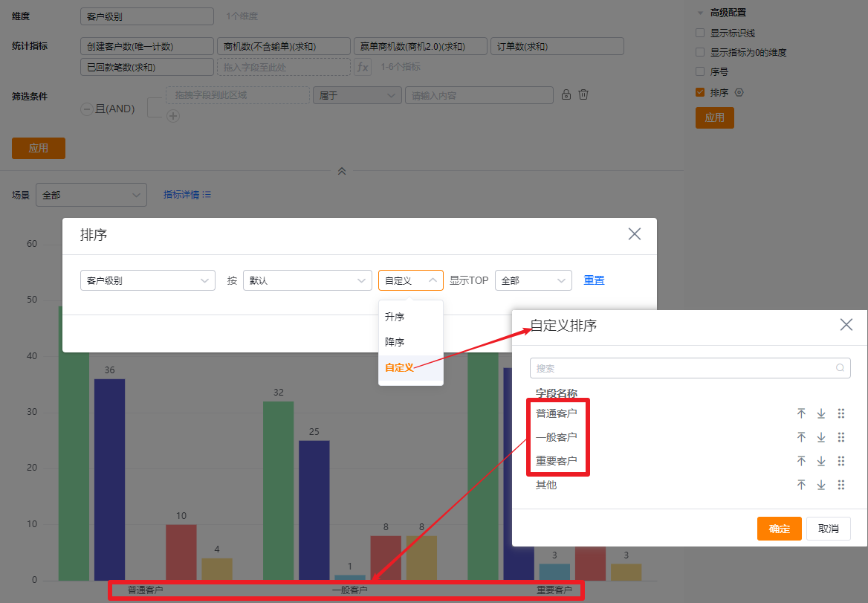This screenshot has width=868, height=603.
Task: Grab drag handle of 普通客户 row
Action: (x=841, y=413)
